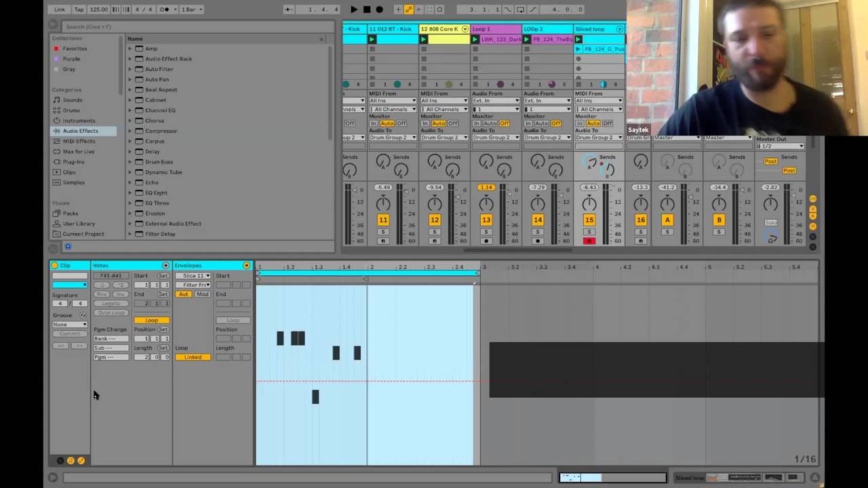The width and height of the screenshot is (868, 488).
Task: Show the Notes box toggle icon
Action: click(165, 265)
